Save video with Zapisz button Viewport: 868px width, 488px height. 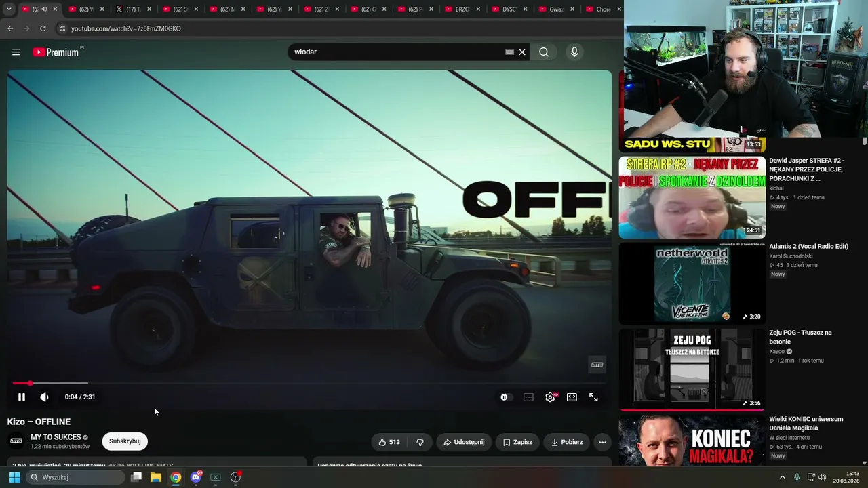517,442
